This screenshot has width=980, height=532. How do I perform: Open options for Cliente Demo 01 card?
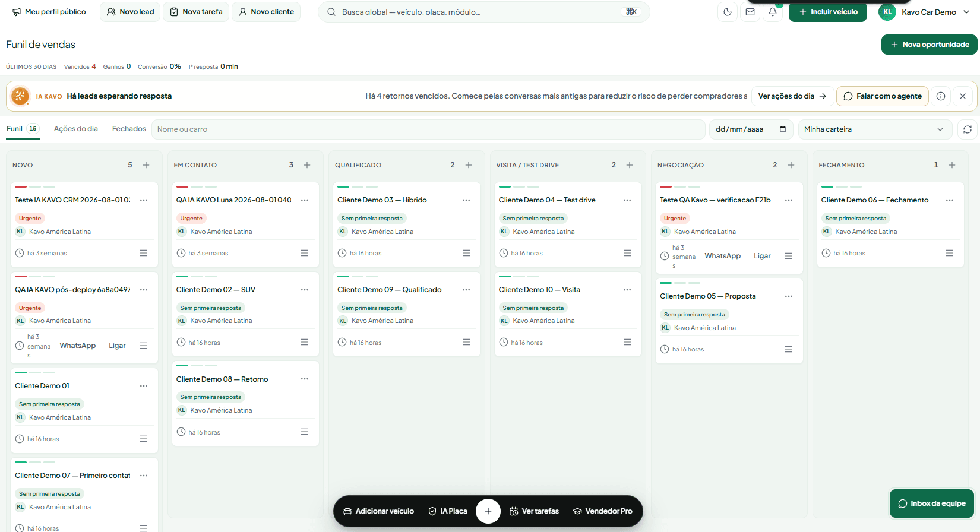point(144,386)
